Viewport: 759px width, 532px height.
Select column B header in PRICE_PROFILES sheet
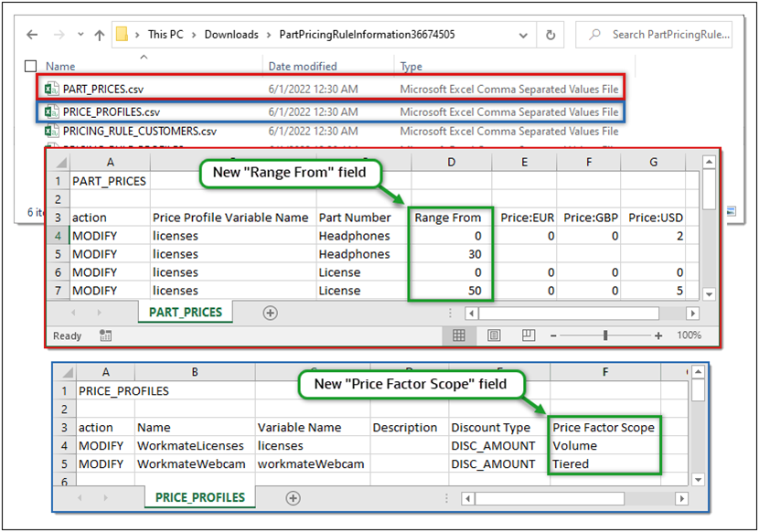[195, 372]
